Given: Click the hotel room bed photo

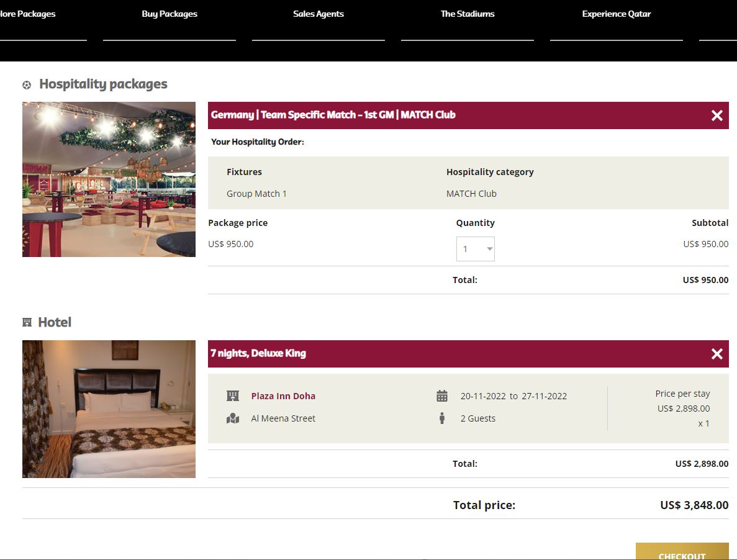Looking at the screenshot, I should pos(109,409).
